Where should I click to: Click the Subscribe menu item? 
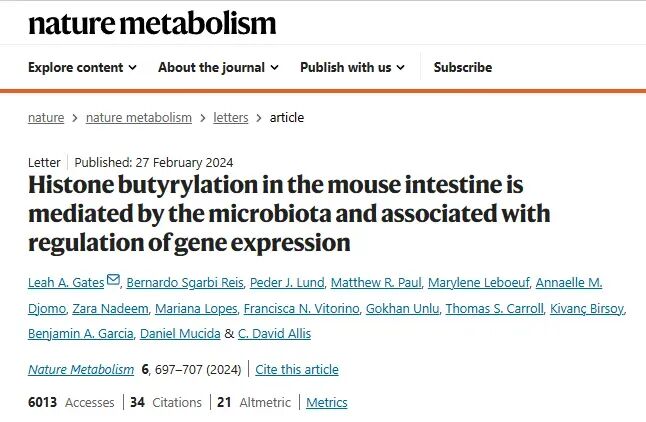[x=463, y=67]
